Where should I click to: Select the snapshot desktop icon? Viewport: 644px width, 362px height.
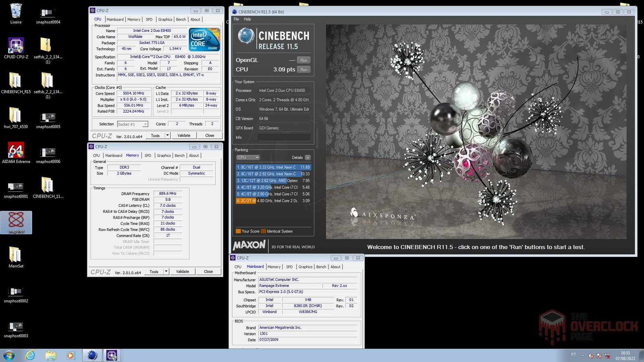click(x=16, y=221)
